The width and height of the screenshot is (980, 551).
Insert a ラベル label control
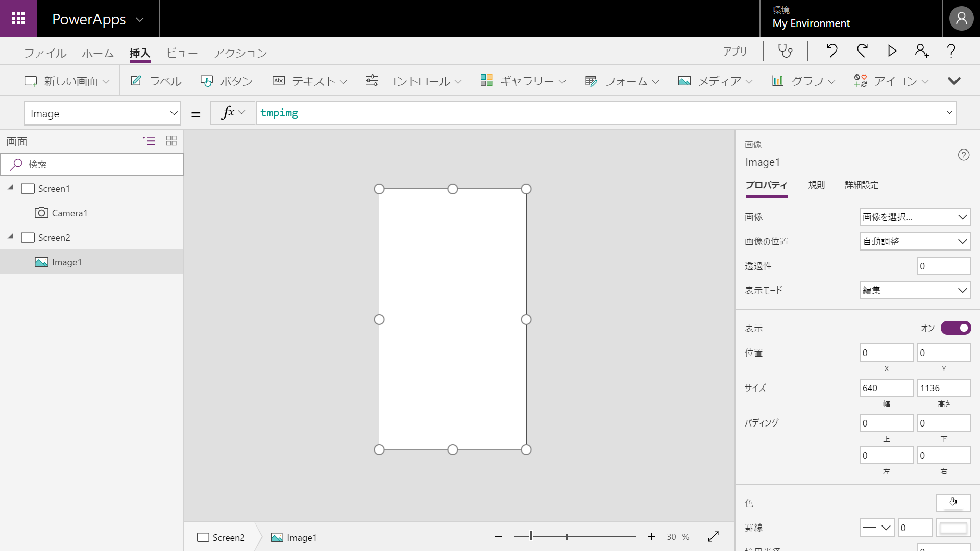[x=156, y=81]
